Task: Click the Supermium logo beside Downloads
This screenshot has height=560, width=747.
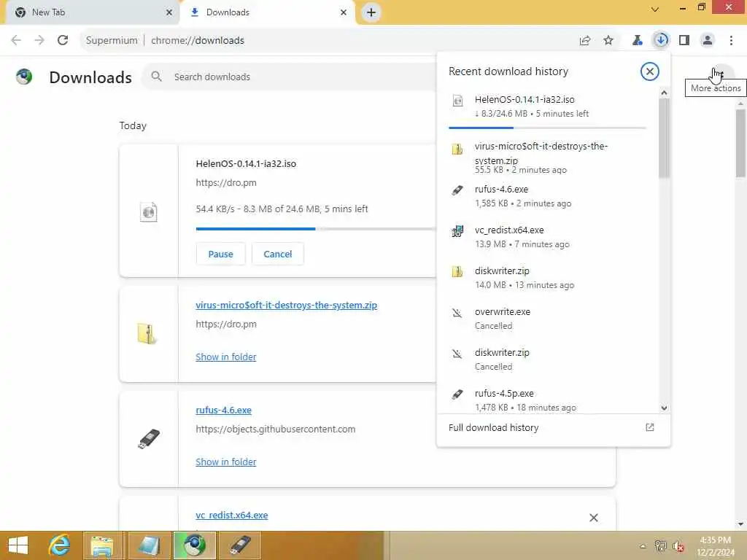Action: tap(24, 76)
